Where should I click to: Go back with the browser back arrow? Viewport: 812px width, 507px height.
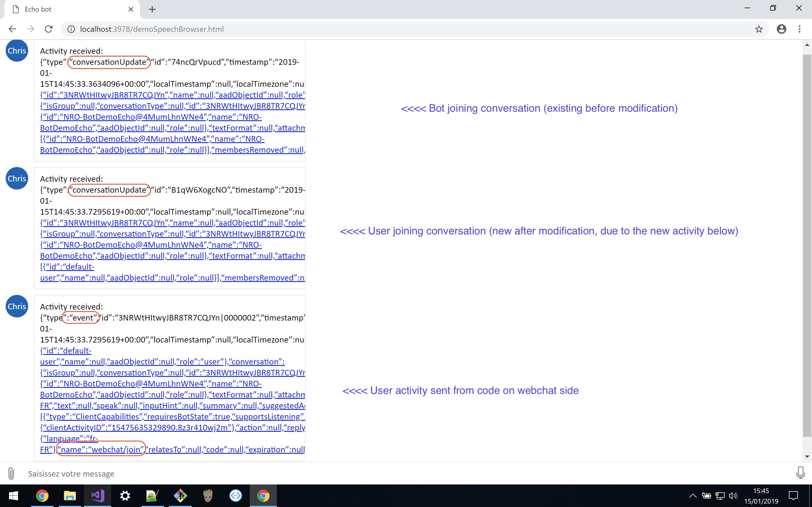click(x=12, y=29)
